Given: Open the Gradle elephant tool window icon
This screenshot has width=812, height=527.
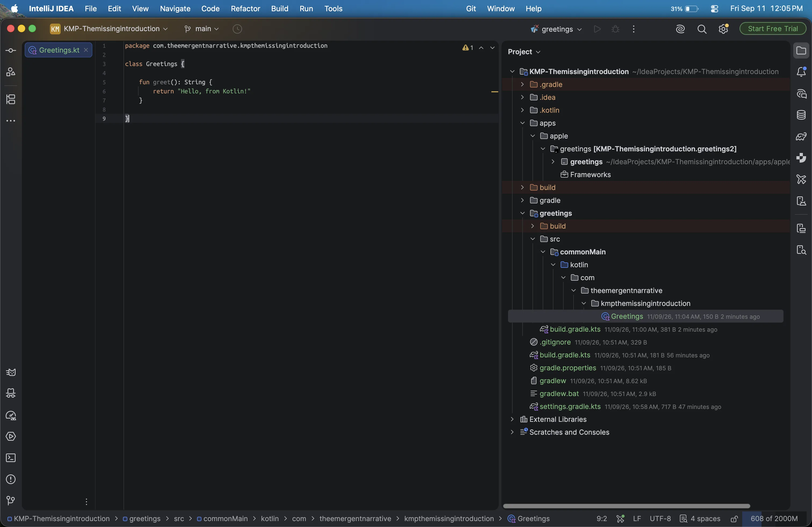Looking at the screenshot, I should pyautogui.click(x=801, y=137).
